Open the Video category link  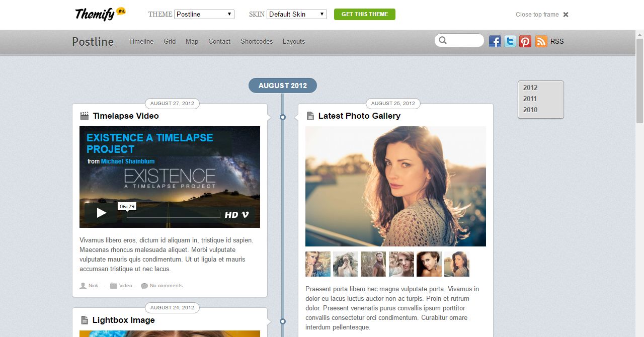pos(125,286)
